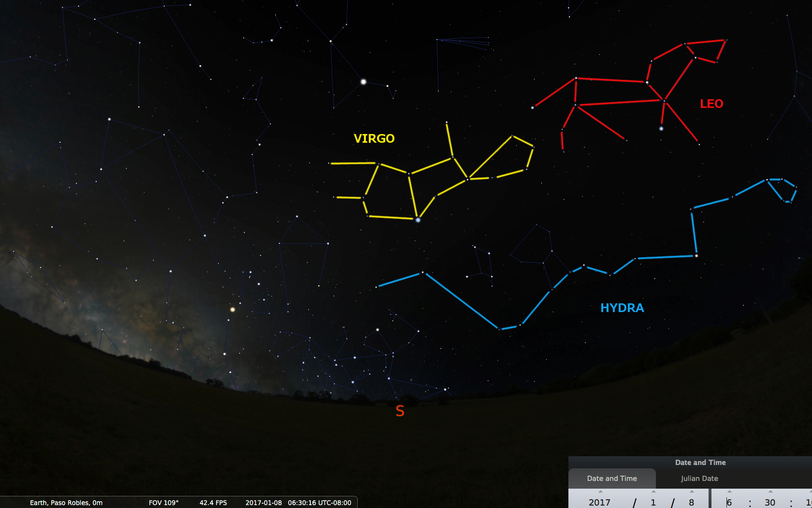Click the FOV 109° status readout
The image size is (812, 508).
(x=163, y=503)
